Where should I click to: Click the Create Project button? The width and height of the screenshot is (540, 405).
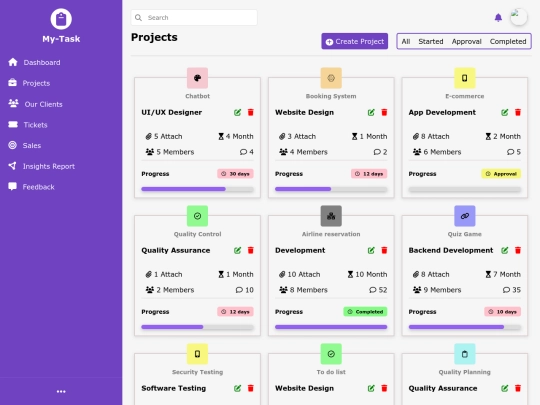pyautogui.click(x=354, y=41)
